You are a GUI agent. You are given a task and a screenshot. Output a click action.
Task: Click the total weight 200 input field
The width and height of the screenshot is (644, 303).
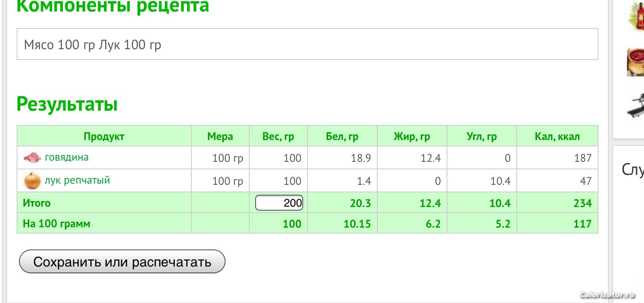279,203
